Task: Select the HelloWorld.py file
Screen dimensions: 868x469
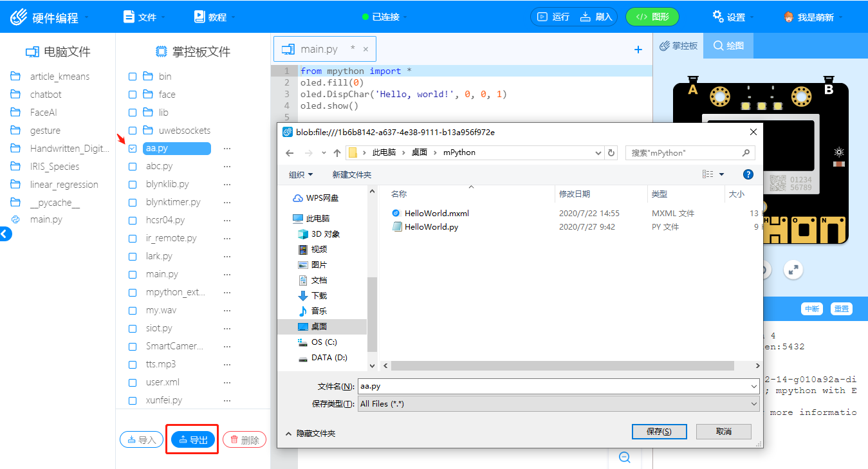Action: pyautogui.click(x=425, y=227)
